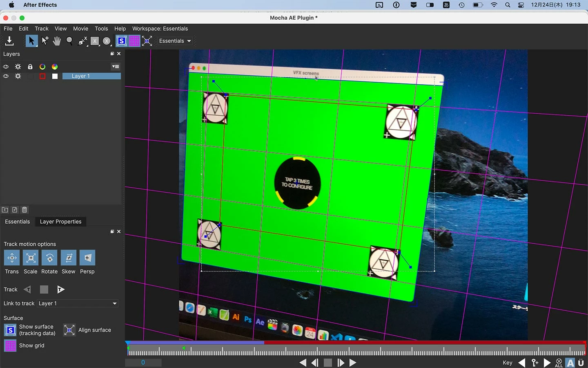Step forward one frame
588x368 pixels.
[341, 363]
